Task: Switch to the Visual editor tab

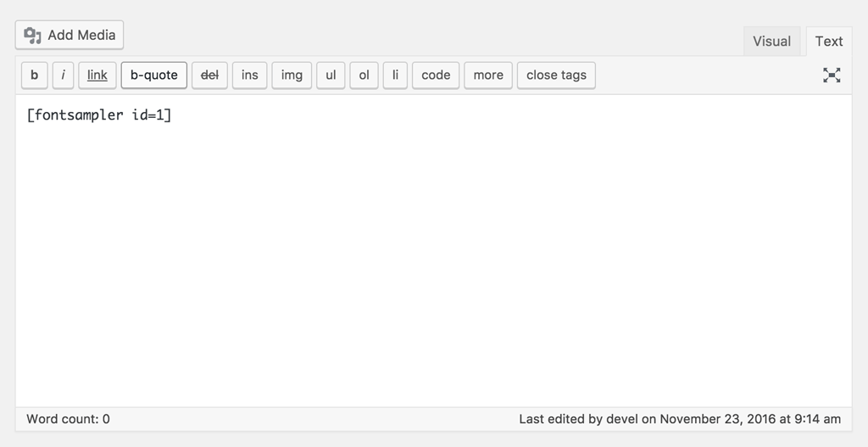Action: pos(771,41)
